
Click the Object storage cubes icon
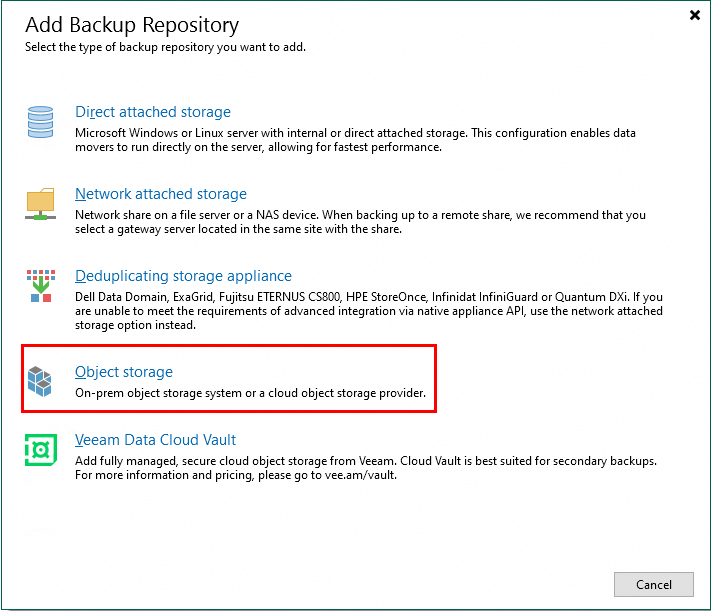pos(39,381)
